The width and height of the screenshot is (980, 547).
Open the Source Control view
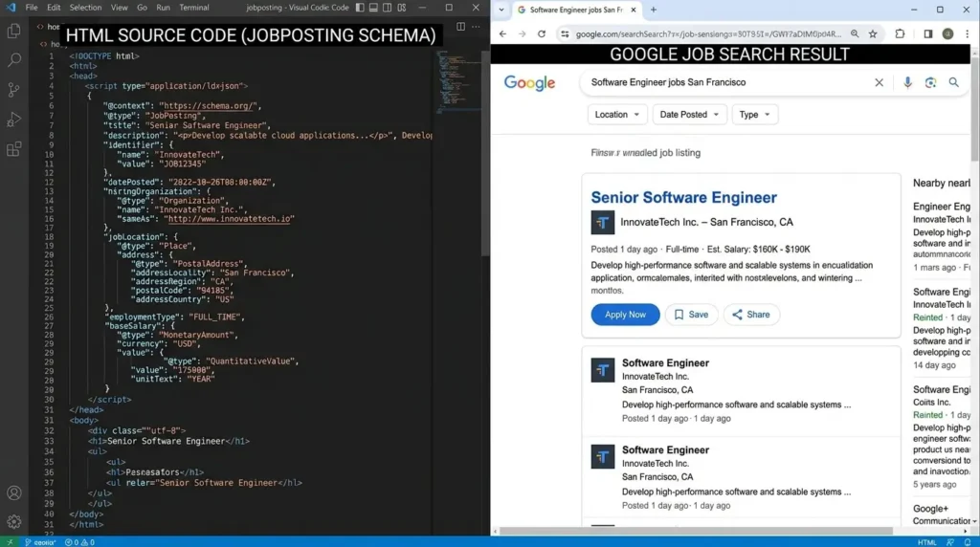14,90
